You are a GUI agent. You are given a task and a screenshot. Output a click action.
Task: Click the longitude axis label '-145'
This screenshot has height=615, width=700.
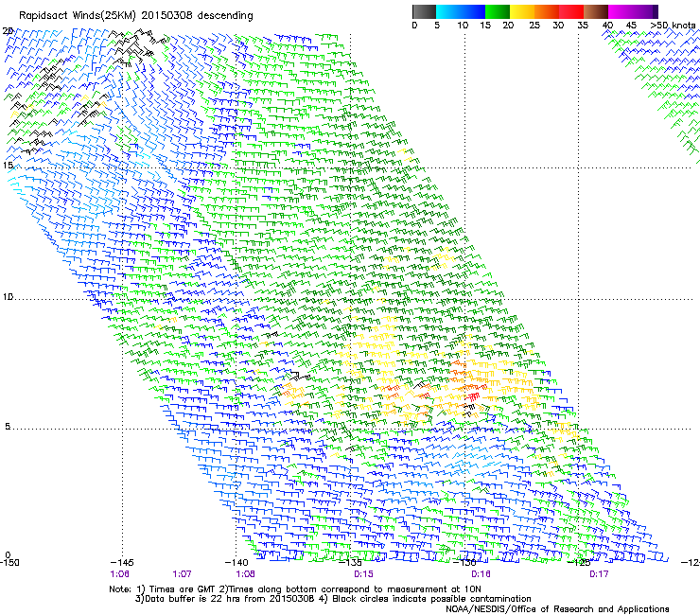click(x=122, y=563)
